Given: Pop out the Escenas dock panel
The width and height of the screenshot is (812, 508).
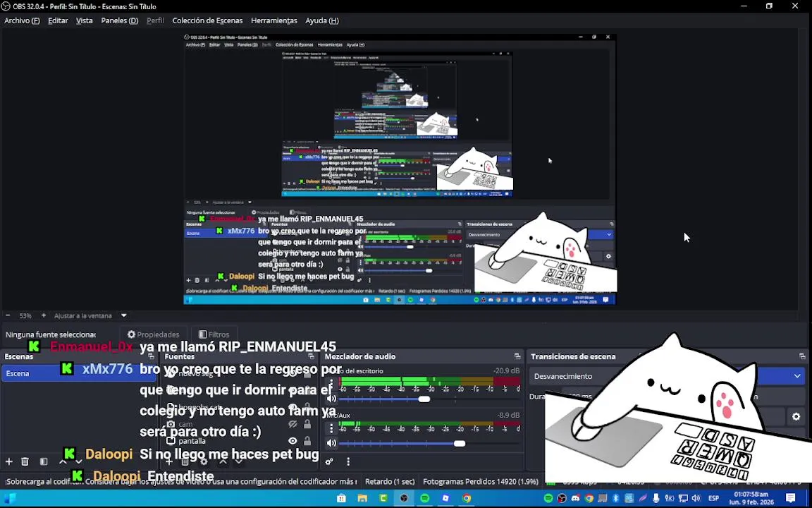Looking at the screenshot, I should point(152,356).
